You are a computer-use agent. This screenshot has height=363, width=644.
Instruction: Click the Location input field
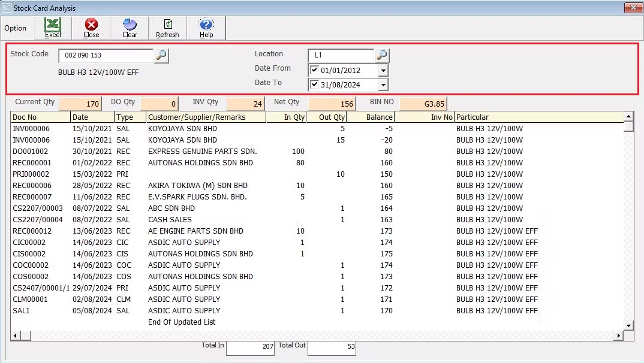[341, 55]
